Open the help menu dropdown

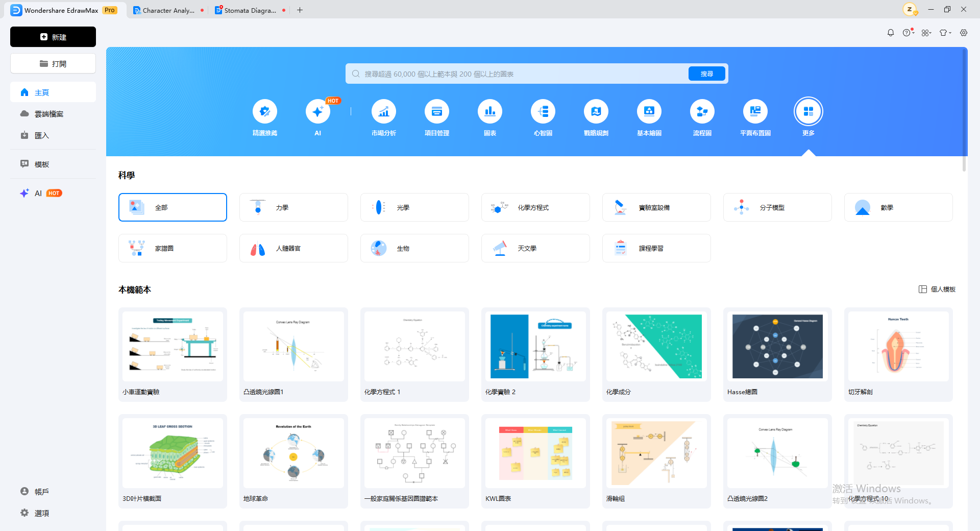pyautogui.click(x=908, y=33)
